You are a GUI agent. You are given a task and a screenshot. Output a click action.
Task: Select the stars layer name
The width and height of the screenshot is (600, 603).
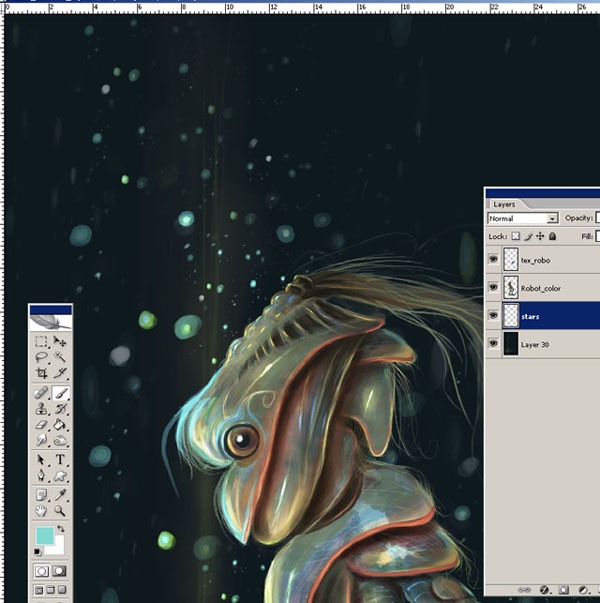click(530, 316)
